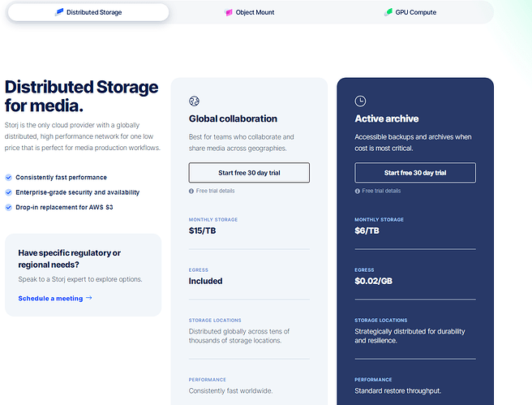Click the blue Distributed Storage tab icon
Viewport: 532px width, 405px height.
[x=59, y=12]
